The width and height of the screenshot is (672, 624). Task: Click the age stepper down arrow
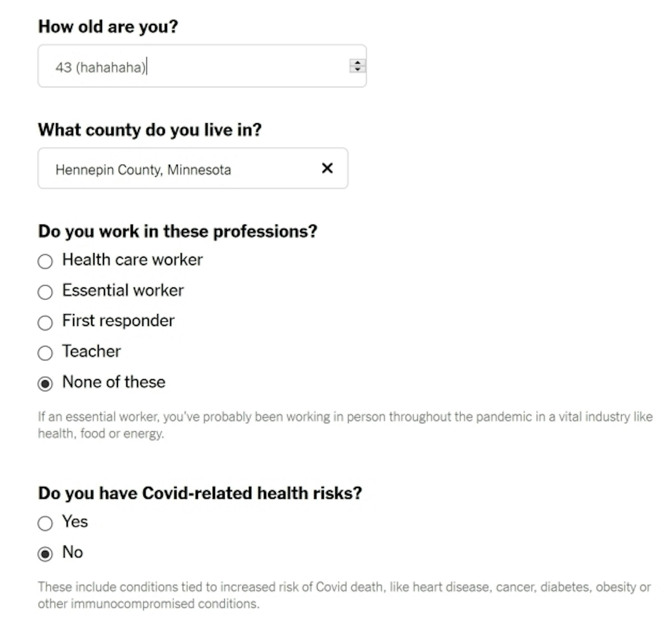pyautogui.click(x=357, y=69)
